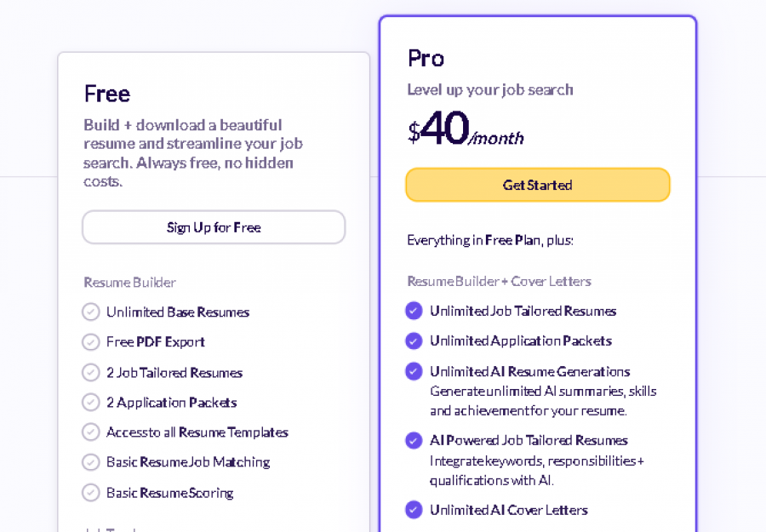Click the check beside 2 Job Tailored Resumes
This screenshot has width=766, height=532.
[91, 372]
